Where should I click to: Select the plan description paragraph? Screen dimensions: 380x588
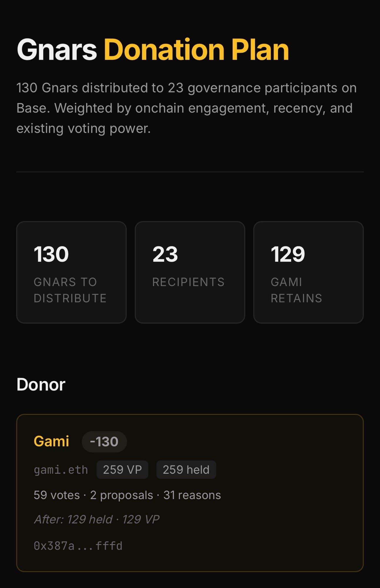pos(186,108)
